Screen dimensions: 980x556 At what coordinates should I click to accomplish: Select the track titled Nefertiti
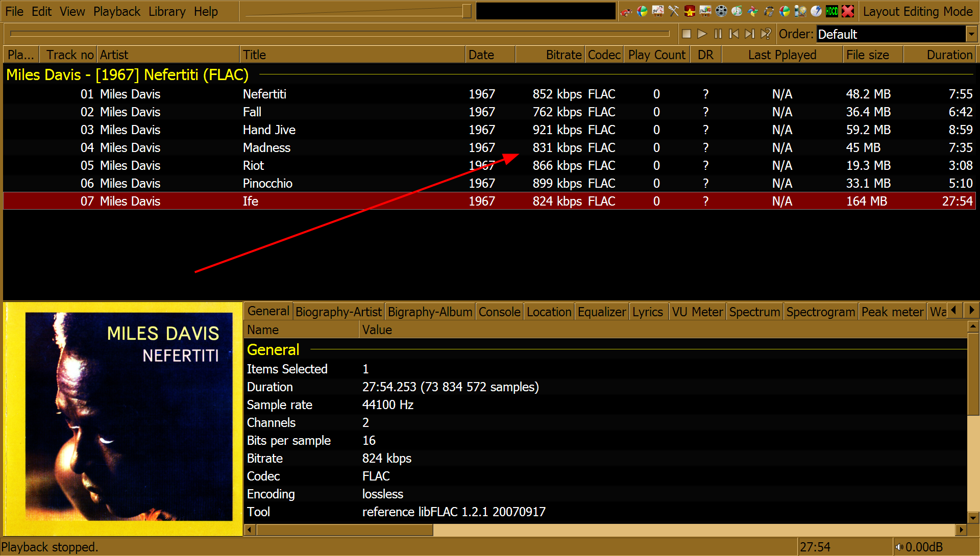coord(489,94)
